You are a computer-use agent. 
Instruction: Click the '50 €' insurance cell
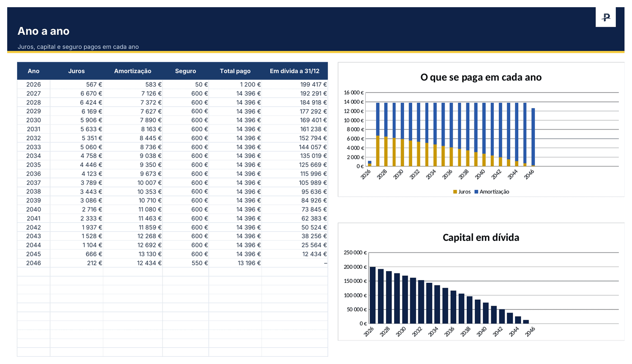pyautogui.click(x=186, y=84)
